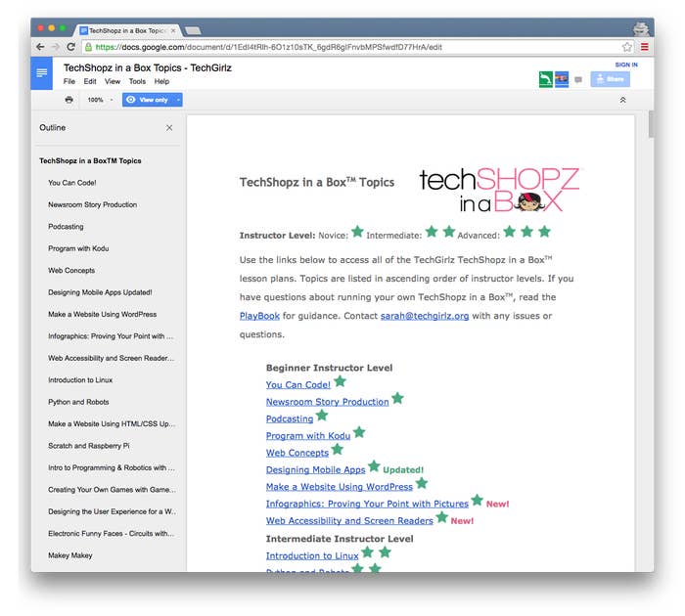
Task: Open the Web Concepts document link
Action: coord(297,453)
